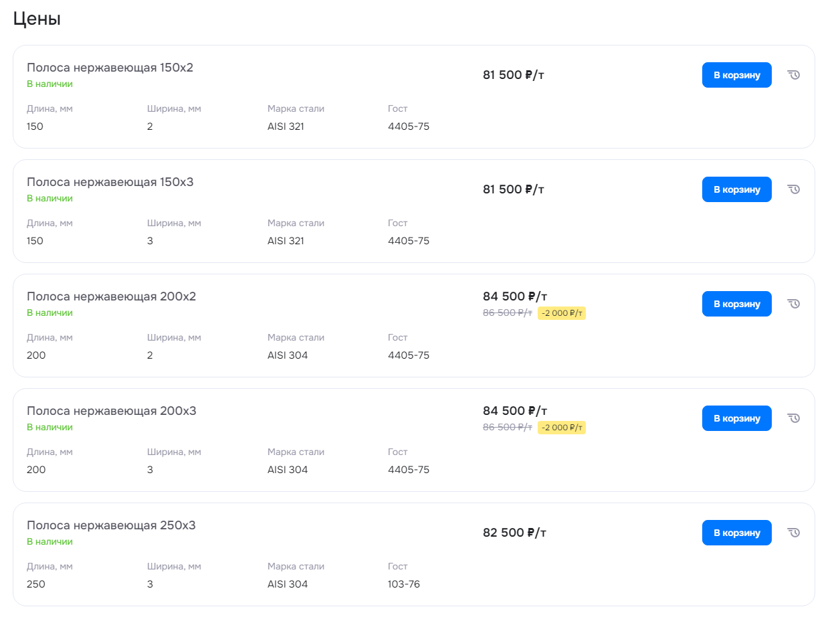
Task: Add Полоса нержавеющая 250х3 to cart
Action: pyautogui.click(x=737, y=533)
